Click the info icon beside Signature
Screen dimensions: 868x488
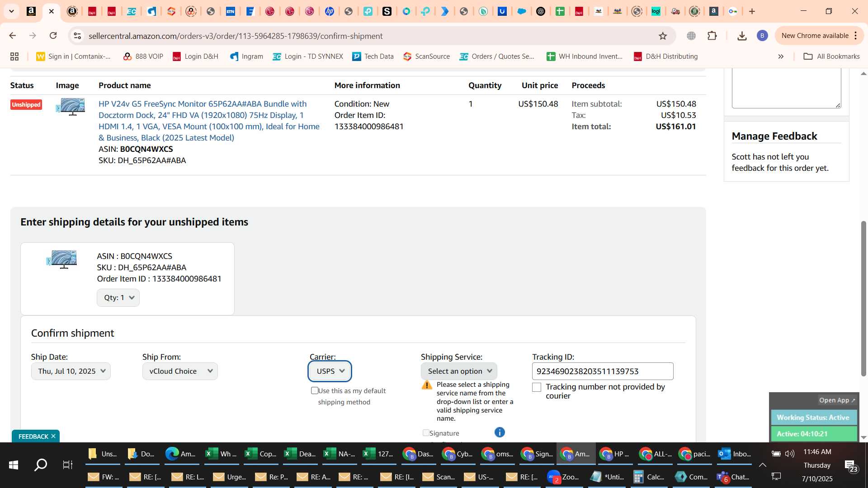click(500, 432)
